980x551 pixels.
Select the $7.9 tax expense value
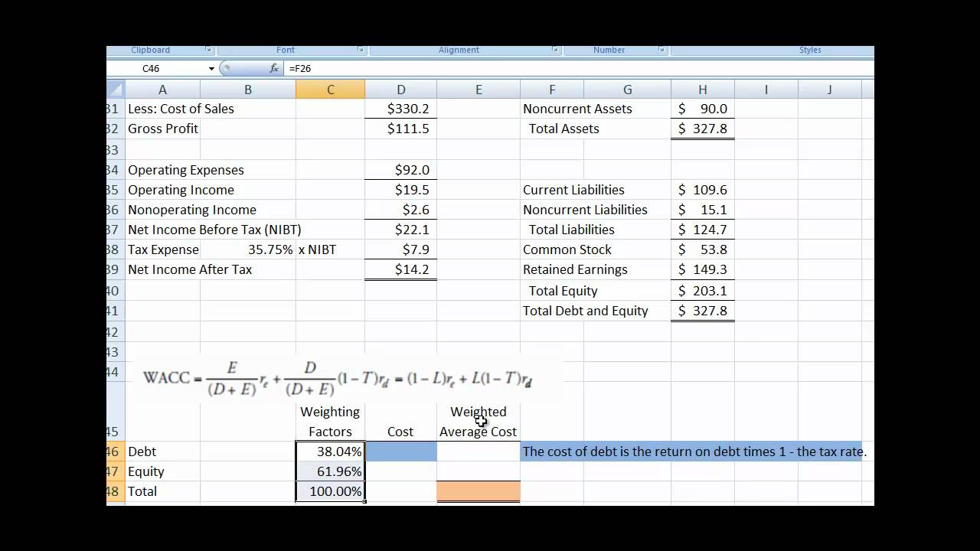tap(400, 249)
